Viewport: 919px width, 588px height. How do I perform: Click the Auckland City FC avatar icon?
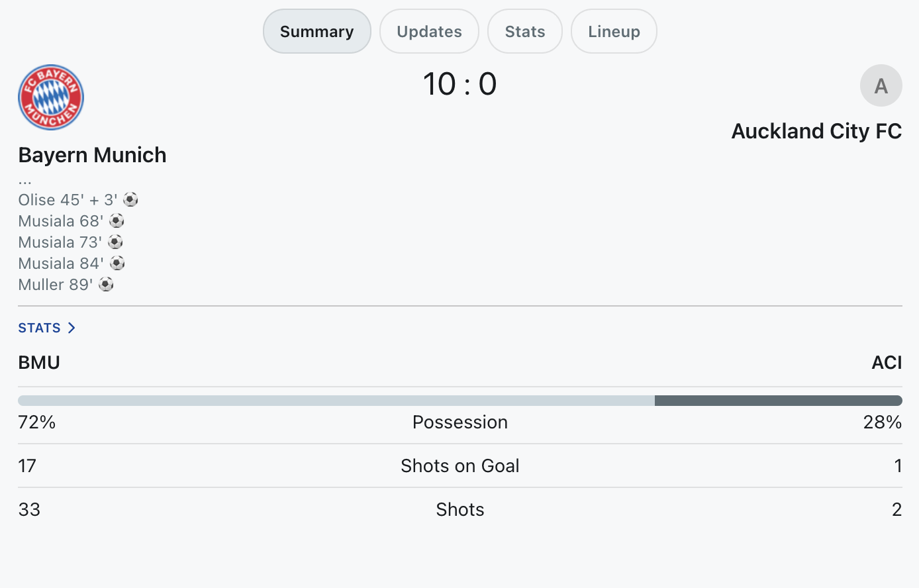click(x=881, y=85)
